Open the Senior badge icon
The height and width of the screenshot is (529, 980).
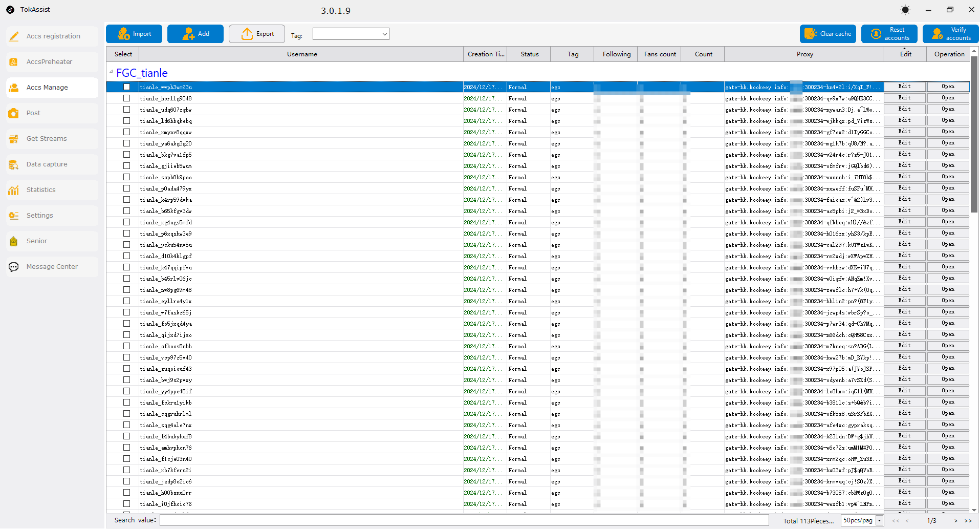coord(14,241)
